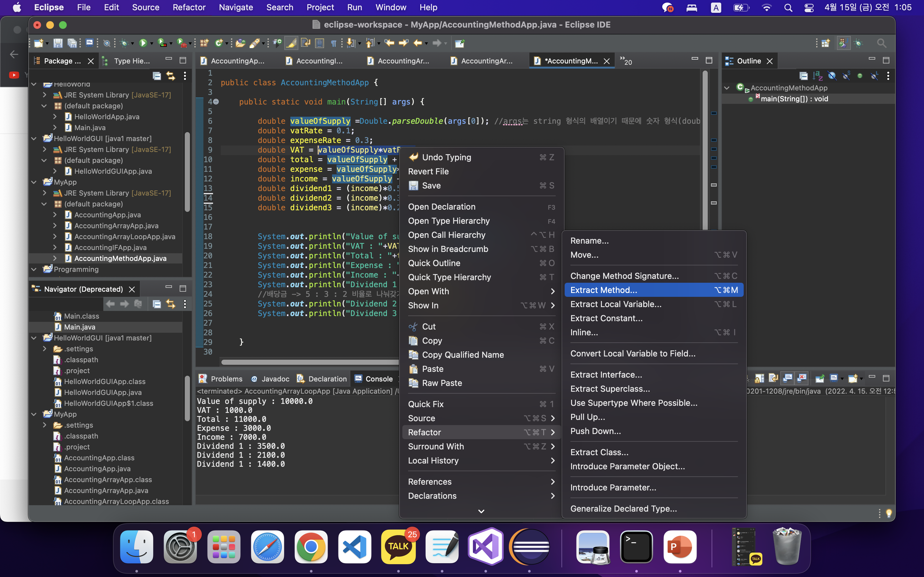
Task: Click the editor horizontal scrollbar
Action: click(x=309, y=362)
